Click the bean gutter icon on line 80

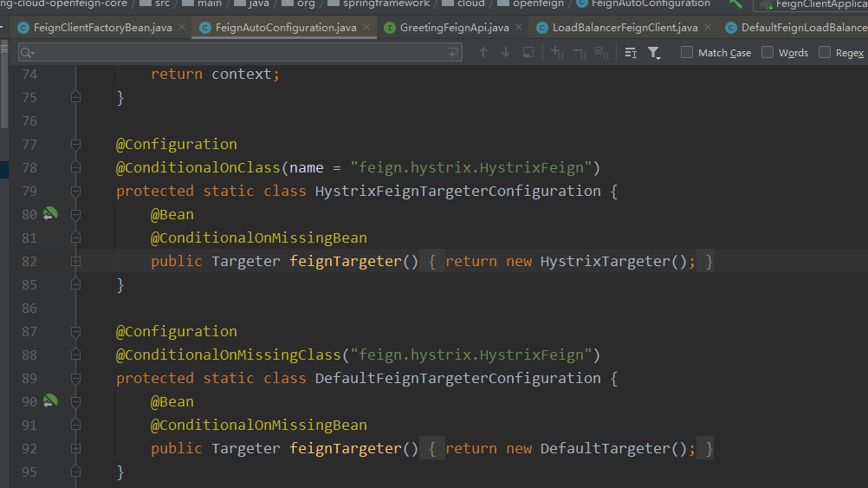tap(50, 213)
